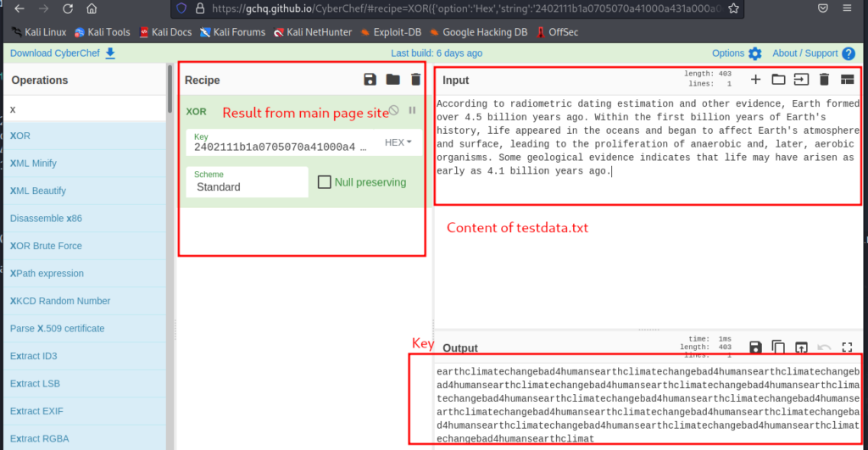868x450 pixels.
Task: Select XML Minify operation
Action: point(86,164)
